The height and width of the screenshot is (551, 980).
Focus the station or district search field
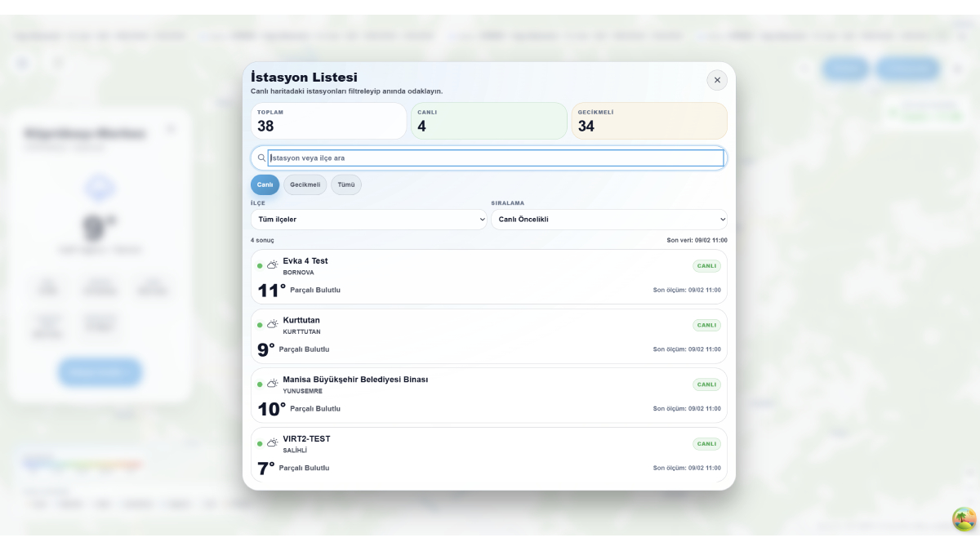coord(495,158)
